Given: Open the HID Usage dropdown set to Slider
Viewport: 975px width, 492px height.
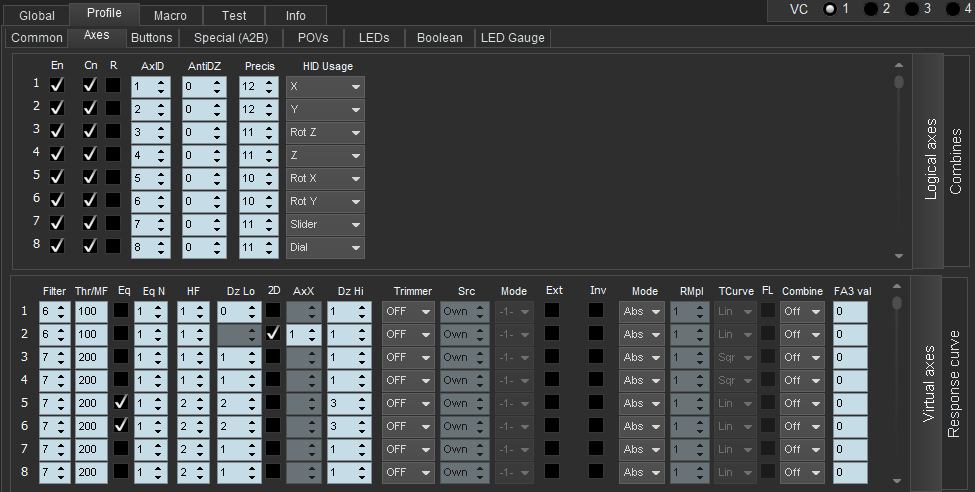Looking at the screenshot, I should tap(325, 224).
